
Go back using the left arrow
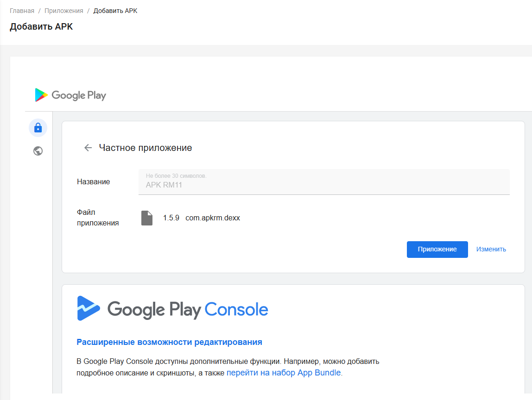pos(88,148)
